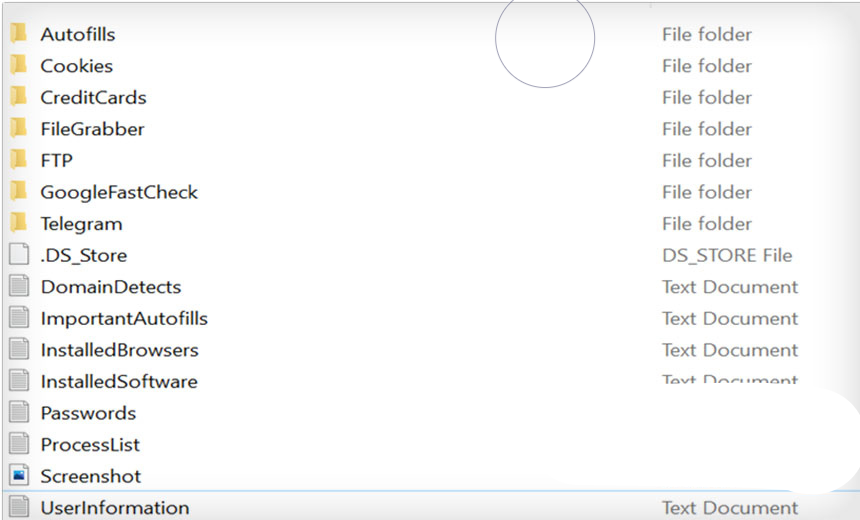
Task: Select the CreditCards folder icon
Action: coord(19,97)
